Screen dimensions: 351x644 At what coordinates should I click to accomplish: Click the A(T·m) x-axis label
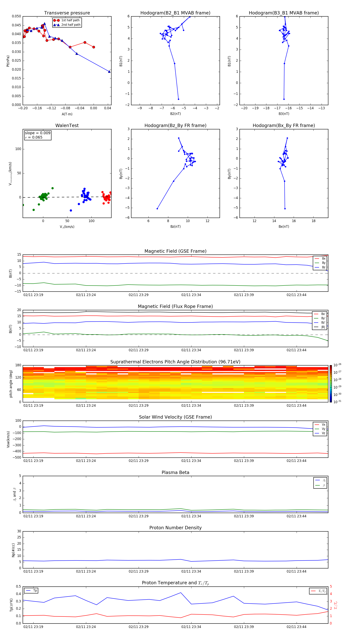tap(67, 114)
